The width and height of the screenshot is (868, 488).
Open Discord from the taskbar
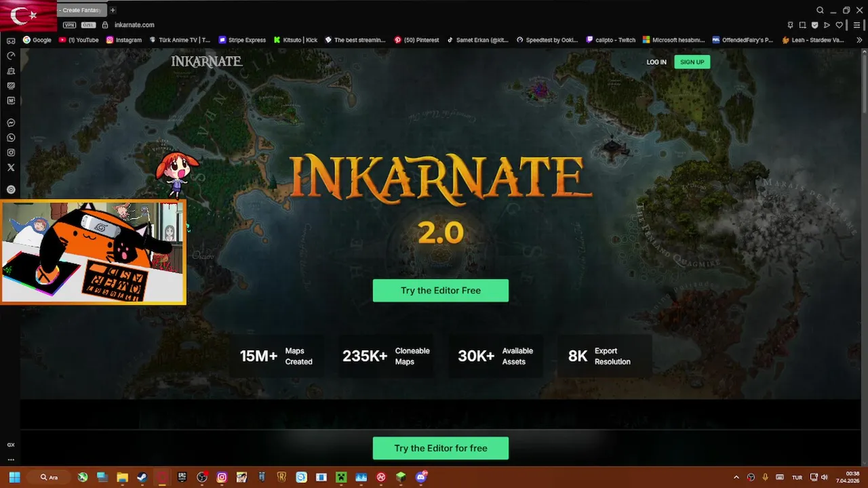point(421,477)
